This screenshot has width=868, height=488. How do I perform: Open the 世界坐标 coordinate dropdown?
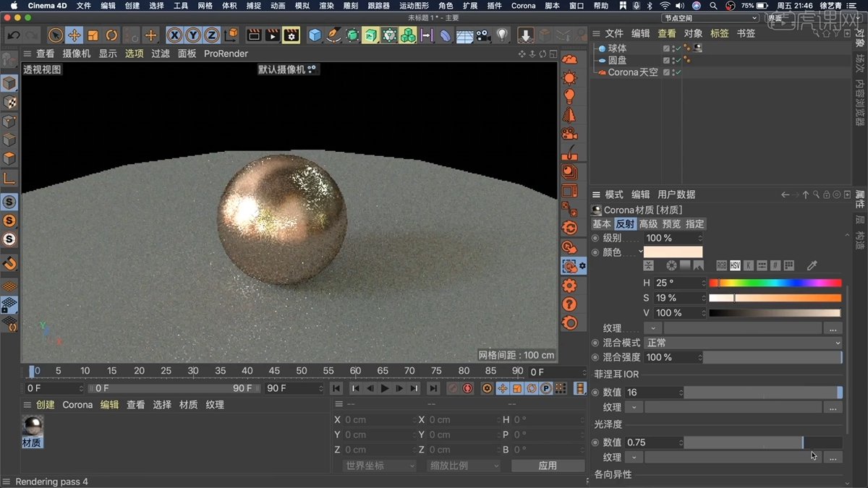380,466
